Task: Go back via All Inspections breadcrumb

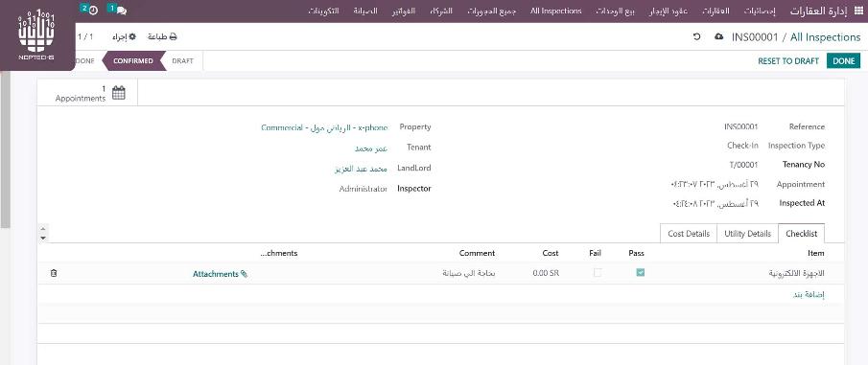Action: [x=826, y=37]
